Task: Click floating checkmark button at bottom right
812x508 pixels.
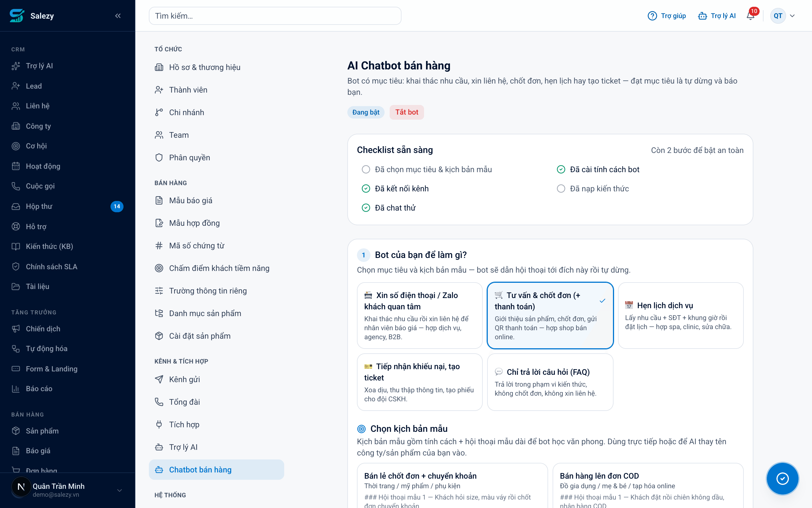Action: click(x=782, y=478)
